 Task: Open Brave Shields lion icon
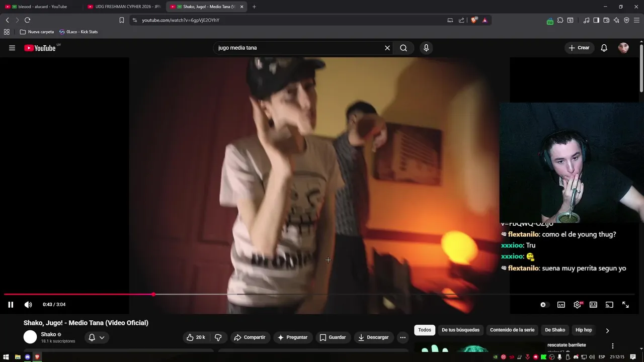474,20
